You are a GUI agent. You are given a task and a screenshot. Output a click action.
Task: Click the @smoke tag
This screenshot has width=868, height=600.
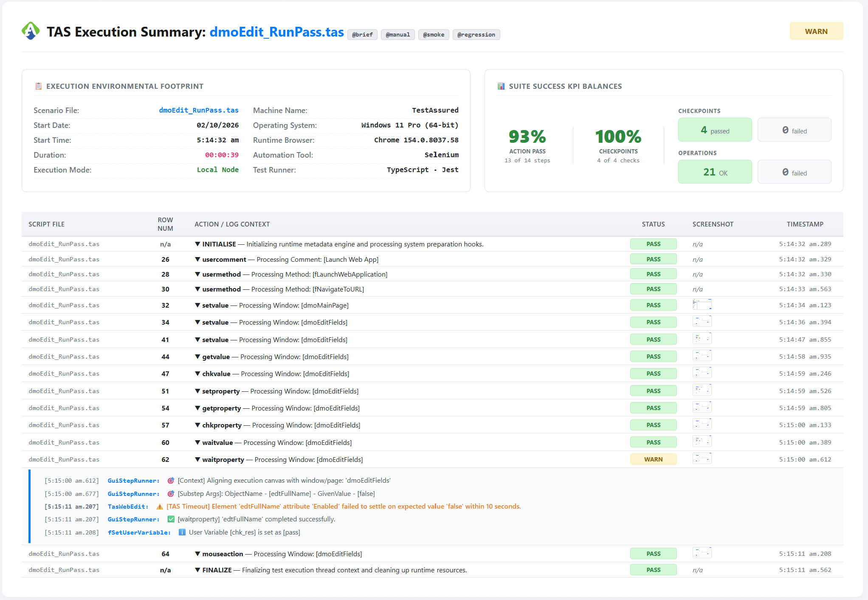point(434,34)
